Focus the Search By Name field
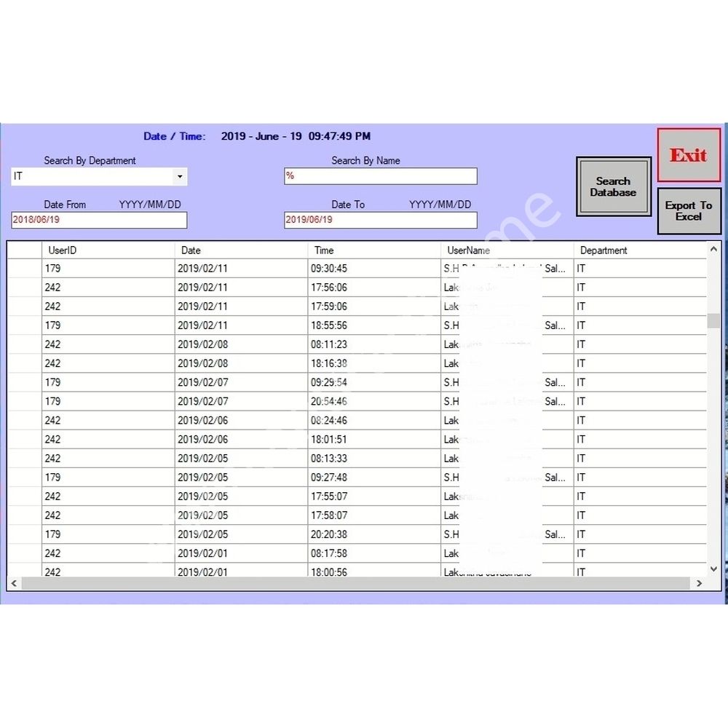 [x=380, y=176]
